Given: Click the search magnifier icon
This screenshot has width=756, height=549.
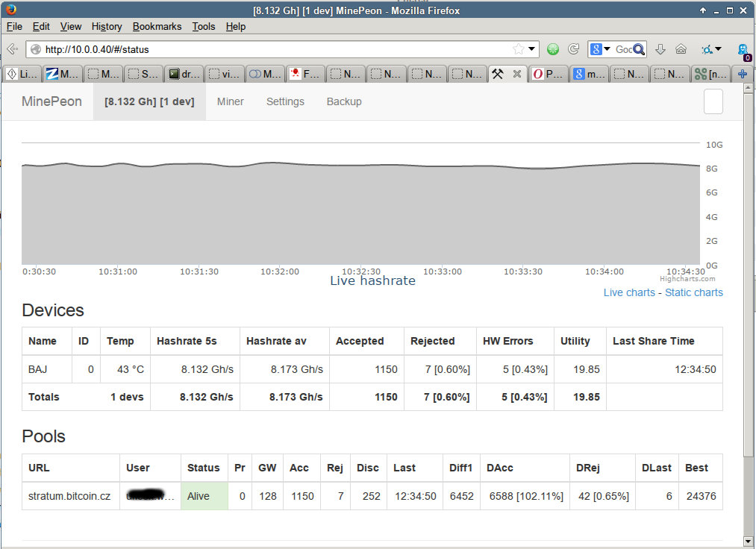Looking at the screenshot, I should point(639,49).
